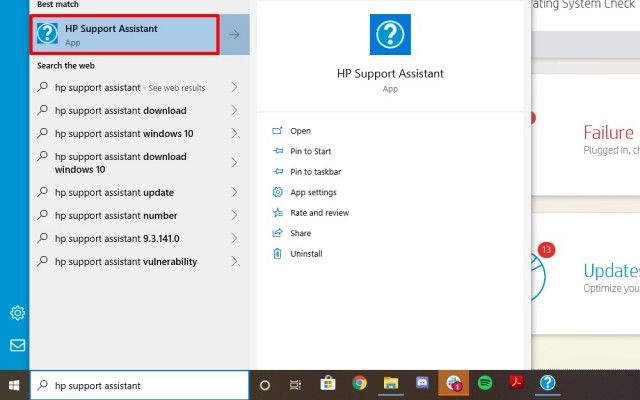Viewport: 640px width, 400px height.
Task: Click the taskbar search box
Action: [x=139, y=385]
